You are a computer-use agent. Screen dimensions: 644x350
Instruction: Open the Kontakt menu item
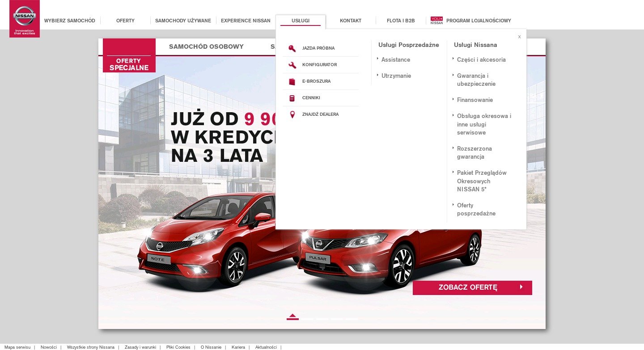pyautogui.click(x=351, y=21)
